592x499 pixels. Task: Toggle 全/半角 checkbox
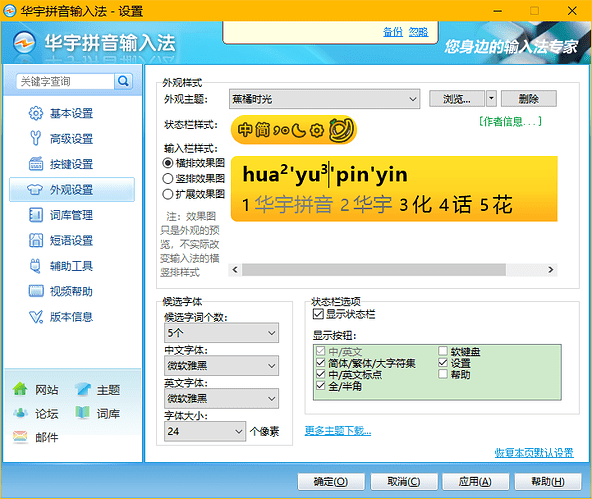click(x=321, y=386)
